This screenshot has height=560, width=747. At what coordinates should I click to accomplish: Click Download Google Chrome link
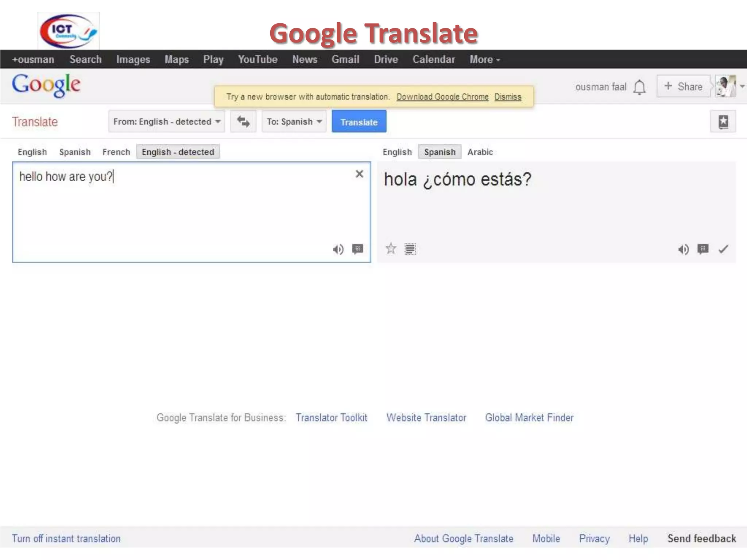tap(442, 97)
